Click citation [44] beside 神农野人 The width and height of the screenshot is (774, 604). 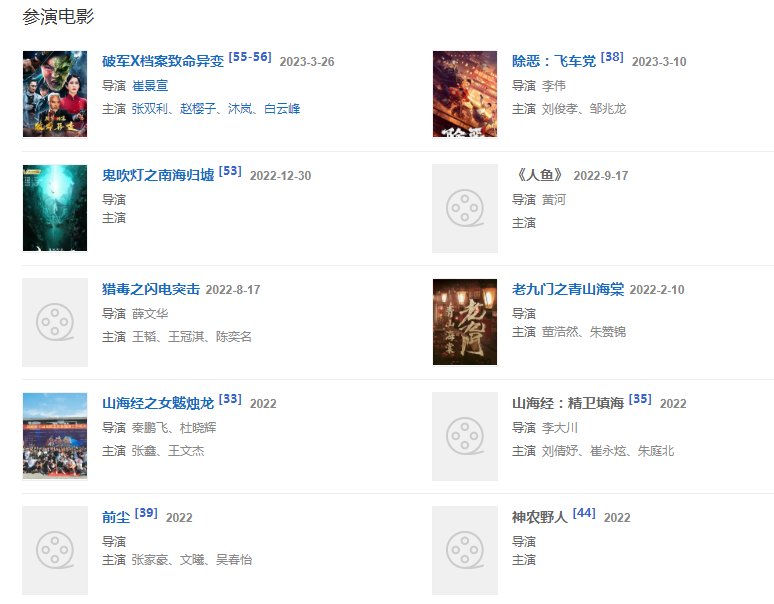(x=584, y=513)
